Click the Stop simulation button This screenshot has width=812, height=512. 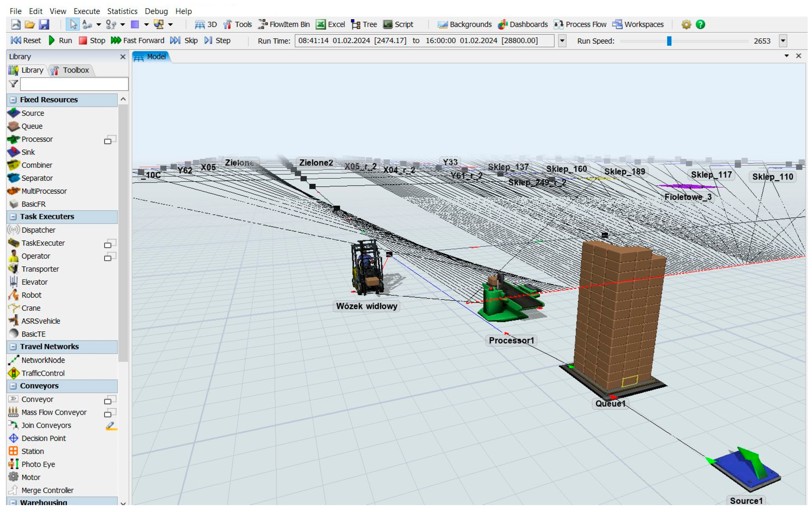92,40
